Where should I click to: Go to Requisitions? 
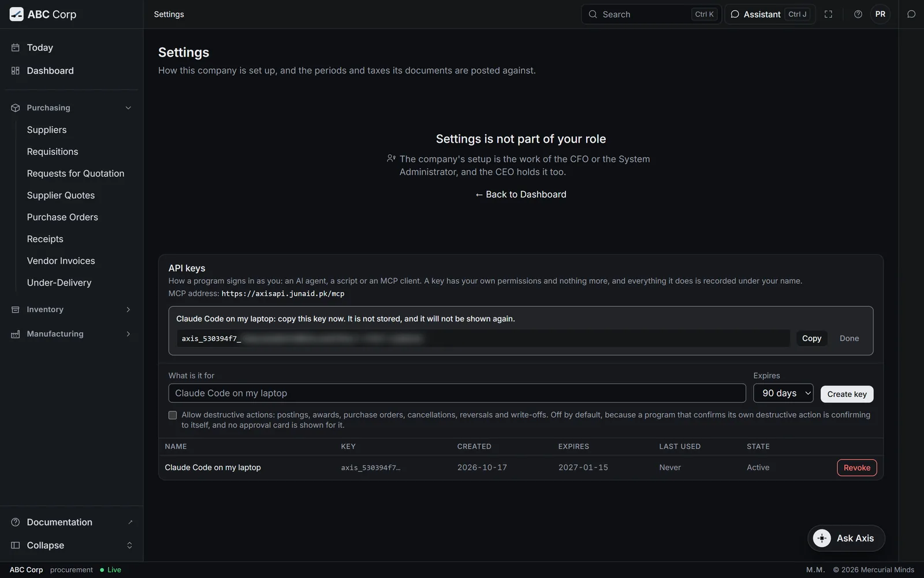point(53,151)
